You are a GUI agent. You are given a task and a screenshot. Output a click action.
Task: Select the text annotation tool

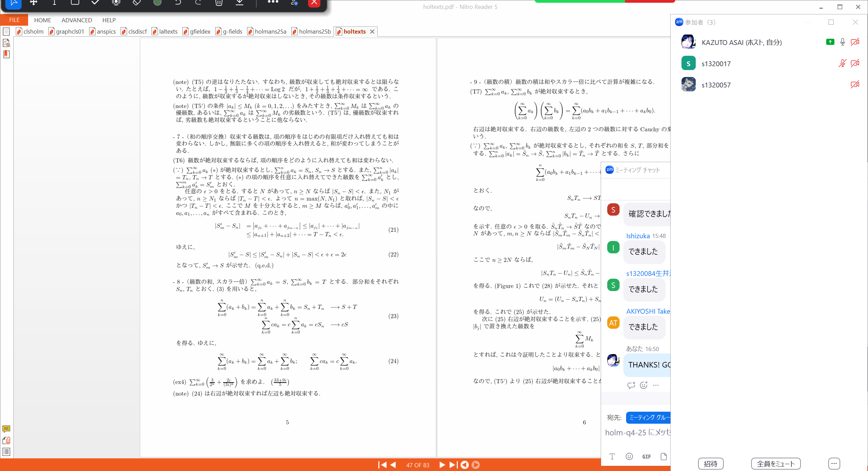[54, 3]
